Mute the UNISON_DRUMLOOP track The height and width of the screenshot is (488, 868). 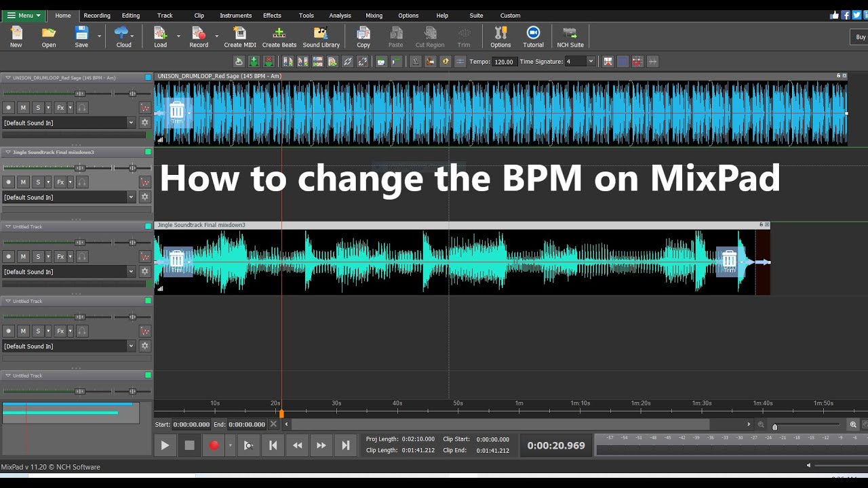point(23,108)
